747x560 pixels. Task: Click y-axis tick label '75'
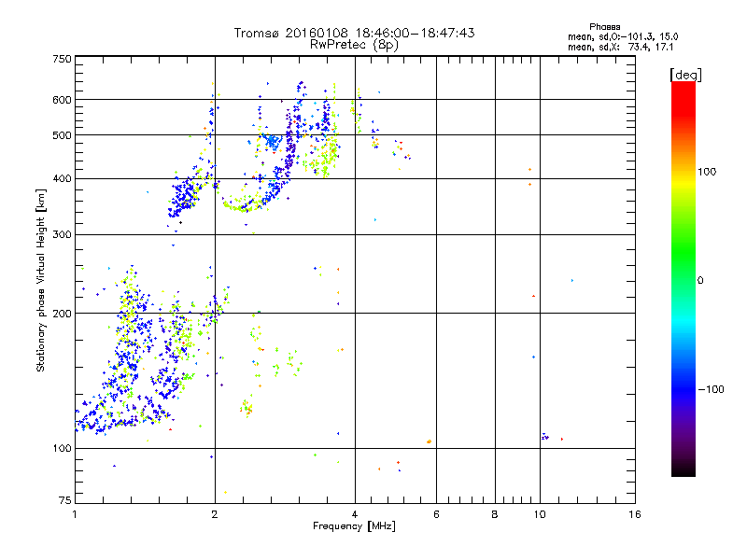pos(65,500)
